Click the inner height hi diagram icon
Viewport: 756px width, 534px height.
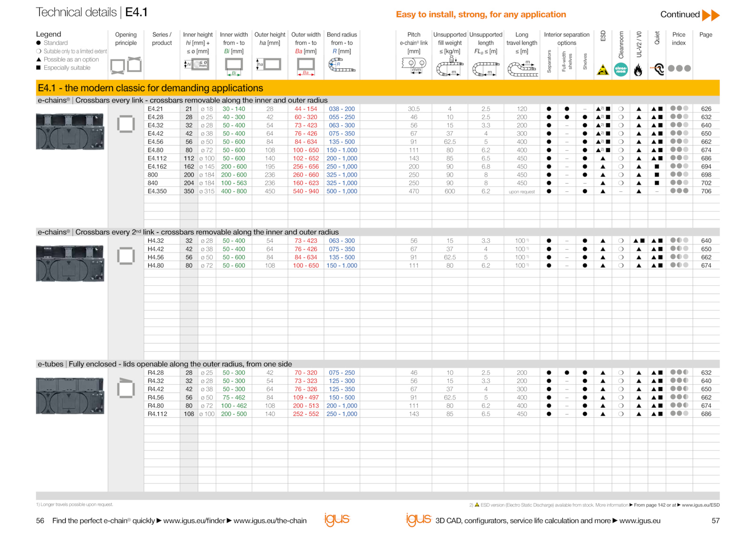[196, 64]
